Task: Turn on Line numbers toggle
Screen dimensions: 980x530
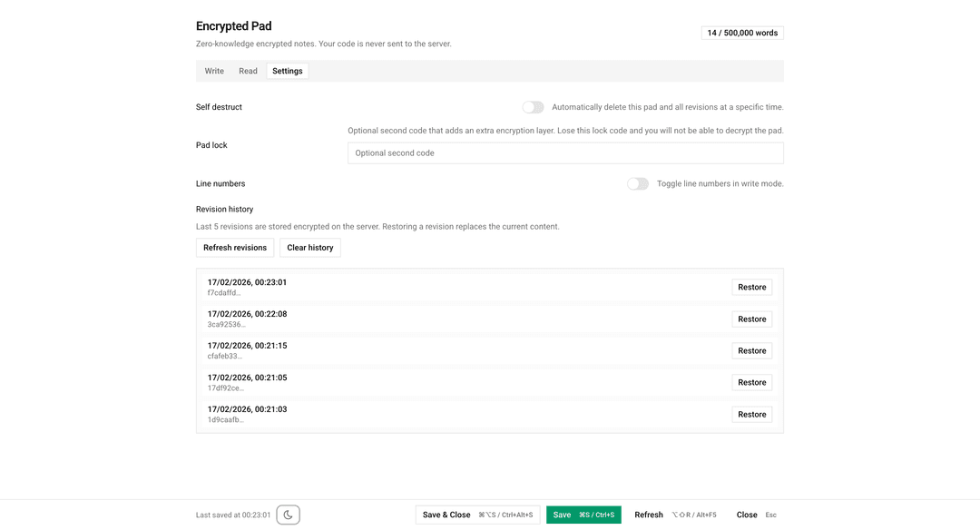Action: point(638,183)
